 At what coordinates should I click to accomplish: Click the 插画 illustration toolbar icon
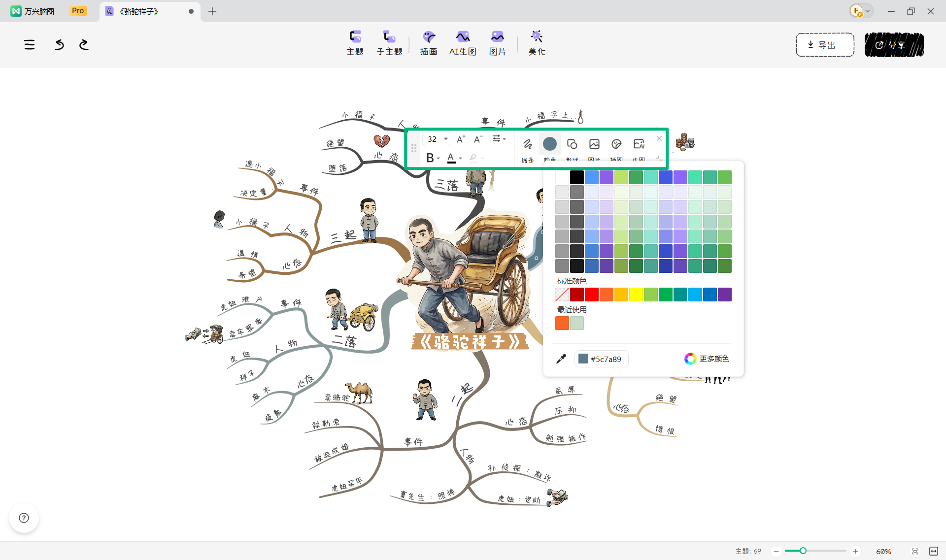pyautogui.click(x=429, y=43)
